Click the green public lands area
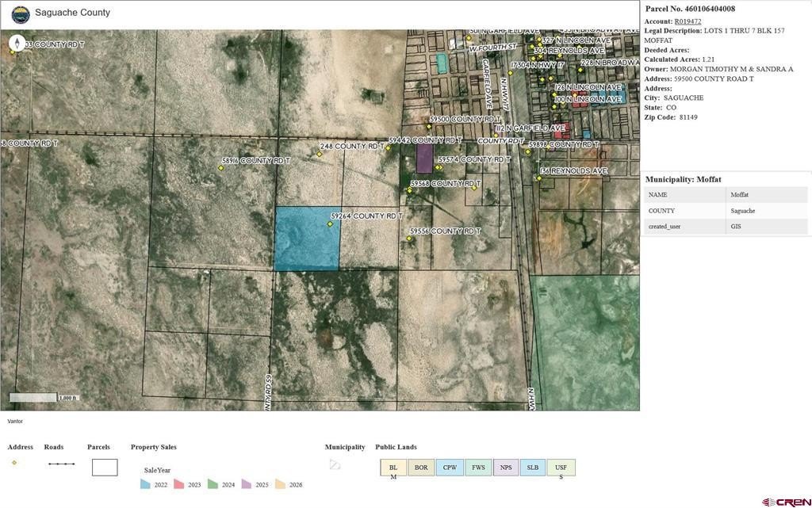Viewport: 812px width, 508px height. tap(587, 342)
